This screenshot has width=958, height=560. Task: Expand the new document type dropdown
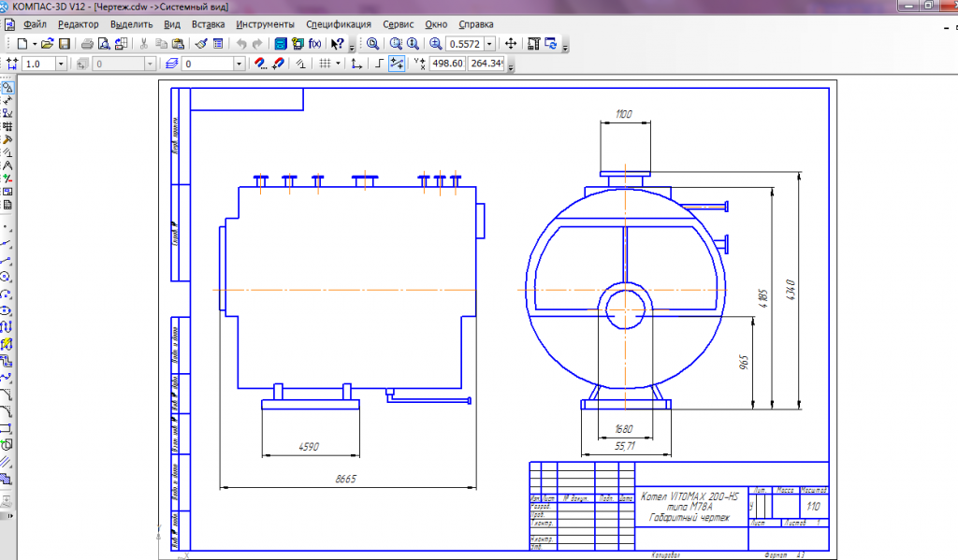coord(35,44)
